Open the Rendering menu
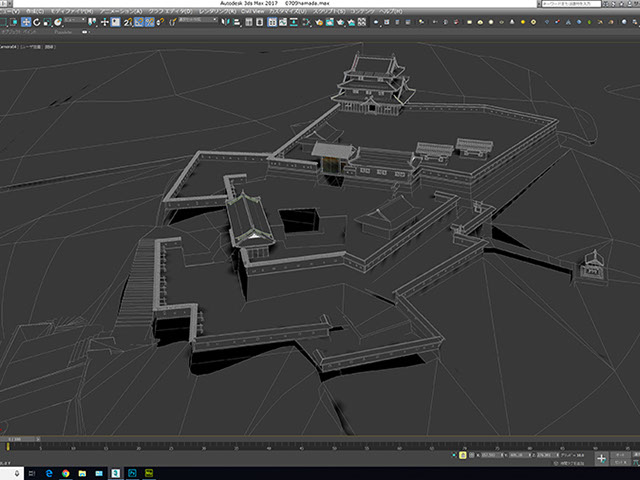 (216, 11)
